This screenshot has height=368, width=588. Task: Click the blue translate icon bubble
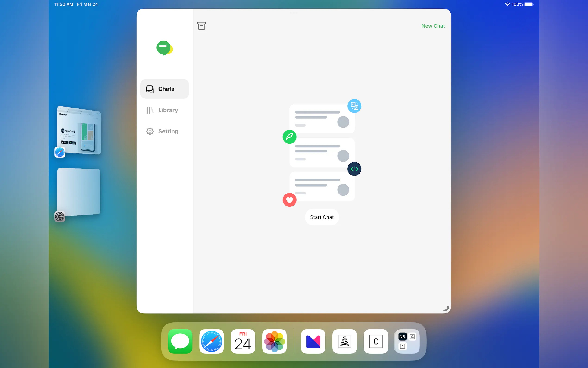(x=354, y=106)
